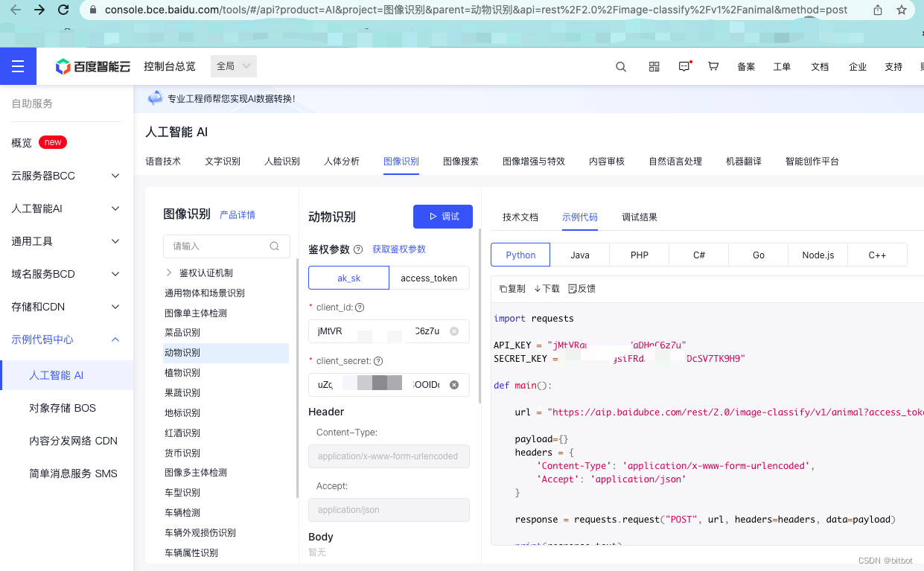Click 反馈 feedback above the code
The image size is (924, 571).
pos(582,288)
